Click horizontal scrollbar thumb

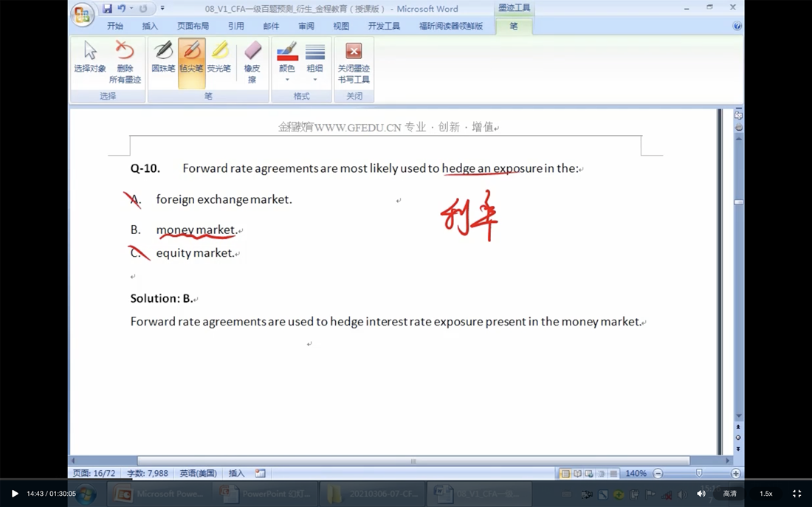pos(413,461)
